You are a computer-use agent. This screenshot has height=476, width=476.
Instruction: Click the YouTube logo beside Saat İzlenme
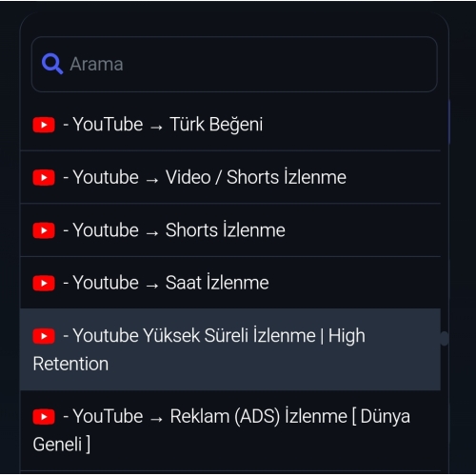click(44, 283)
